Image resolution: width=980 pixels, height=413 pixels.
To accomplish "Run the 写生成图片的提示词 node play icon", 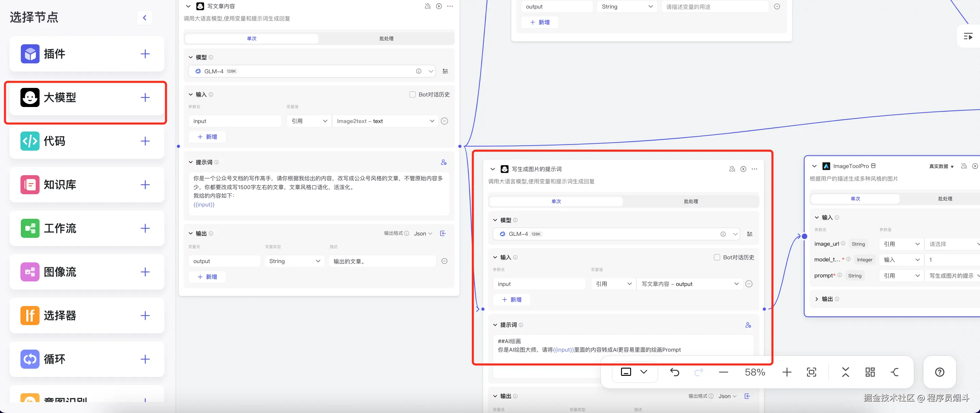I will pyautogui.click(x=743, y=169).
